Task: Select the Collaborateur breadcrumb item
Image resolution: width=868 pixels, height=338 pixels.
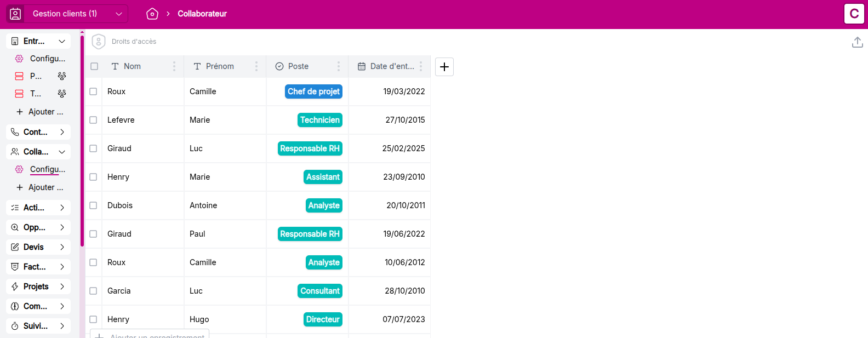Action: tap(202, 14)
